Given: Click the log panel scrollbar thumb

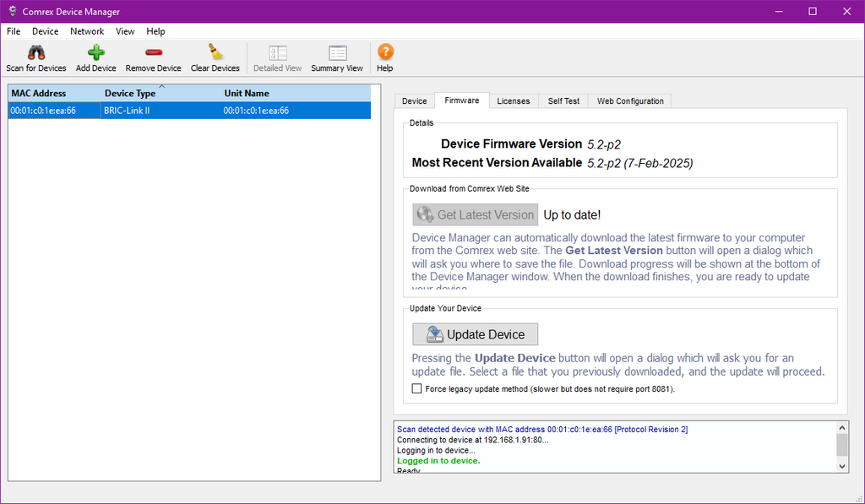Looking at the screenshot, I should (x=841, y=445).
